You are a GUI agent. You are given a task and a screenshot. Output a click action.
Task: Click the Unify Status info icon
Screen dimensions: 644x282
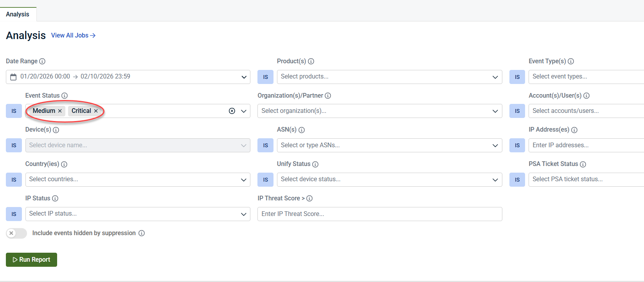click(x=315, y=164)
